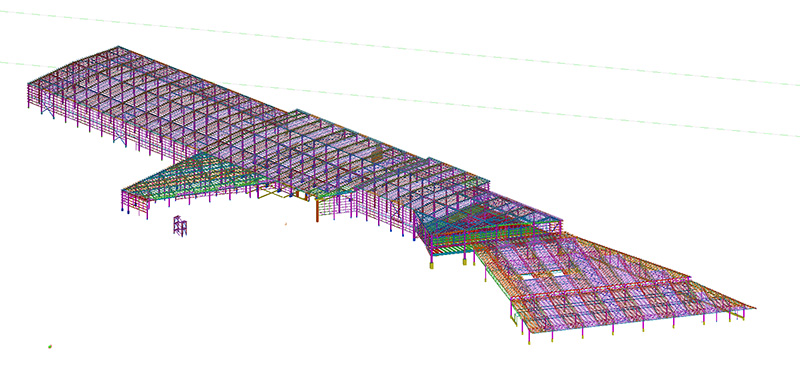Select the red ridge beam across lower canopy

tap(601, 288)
